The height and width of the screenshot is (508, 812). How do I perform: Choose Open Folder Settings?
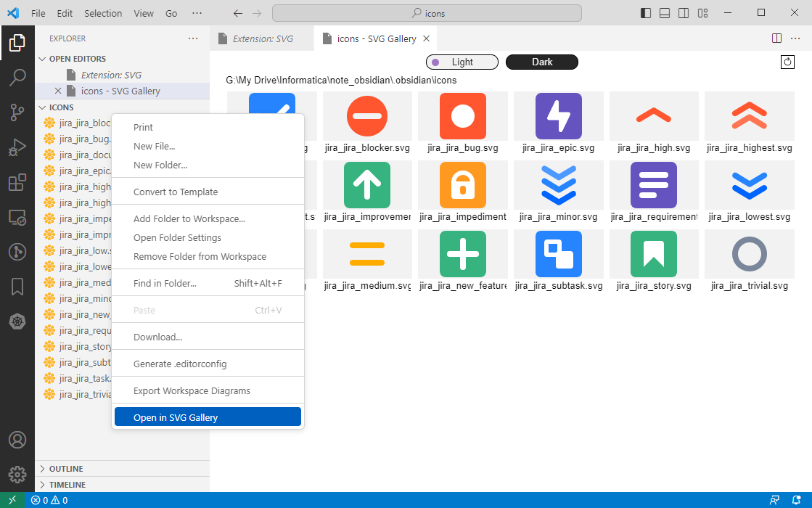tap(208, 238)
